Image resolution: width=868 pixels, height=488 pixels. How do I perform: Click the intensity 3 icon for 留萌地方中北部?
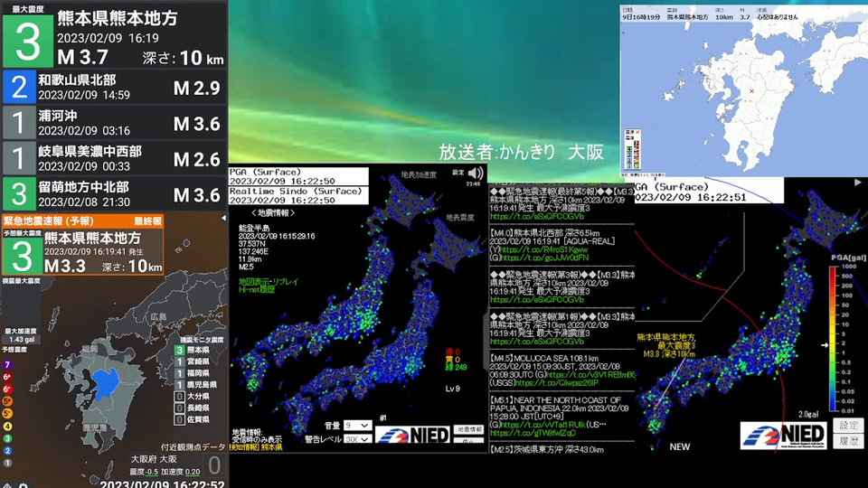pyautogui.click(x=19, y=193)
